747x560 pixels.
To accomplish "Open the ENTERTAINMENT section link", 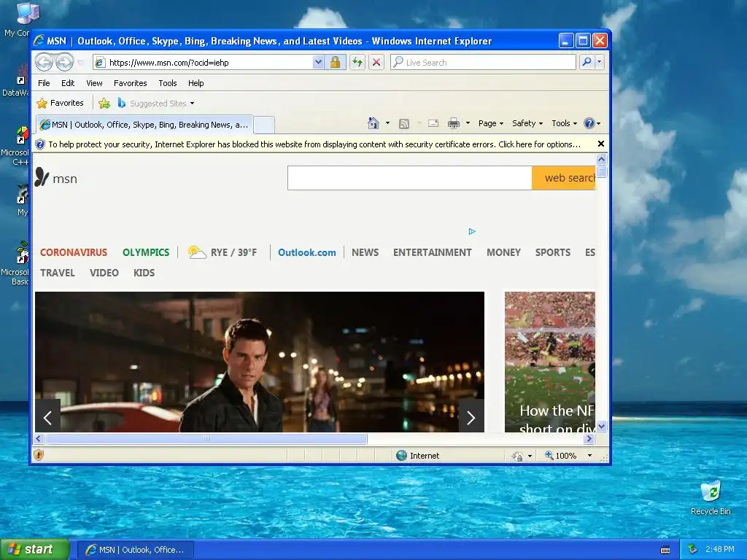I will click(x=432, y=252).
